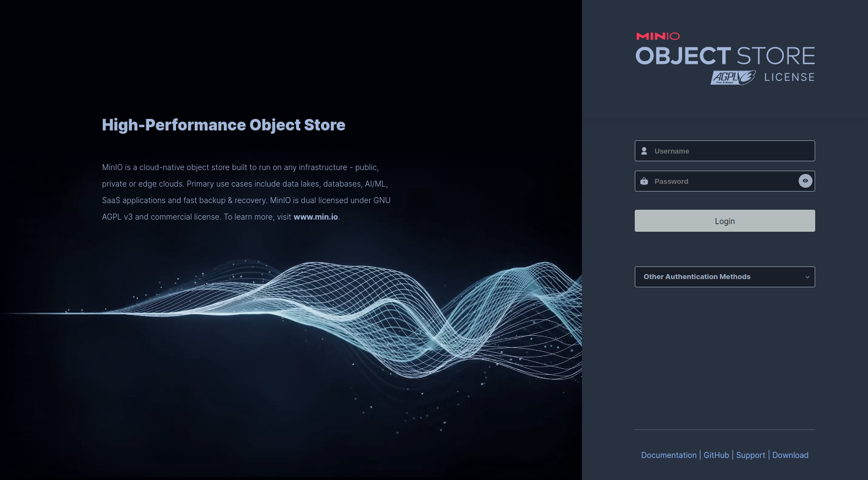Image resolution: width=868 pixels, height=480 pixels.
Task: Open the Support link
Action: pyautogui.click(x=750, y=455)
